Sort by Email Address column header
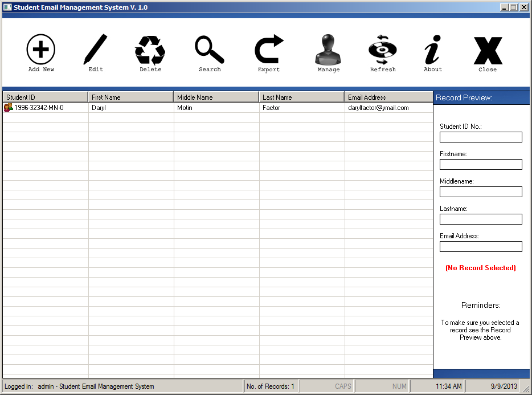Viewport: 532px width, 395px height. 389,97
